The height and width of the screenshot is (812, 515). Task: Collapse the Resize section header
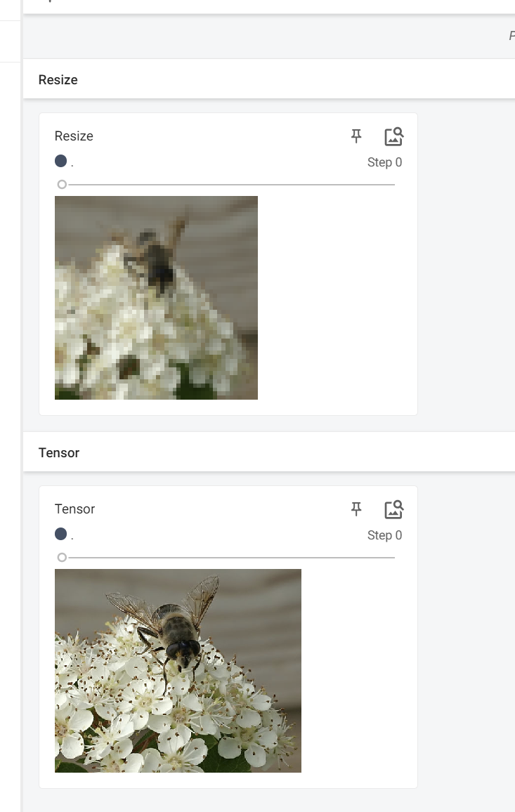pyautogui.click(x=269, y=79)
